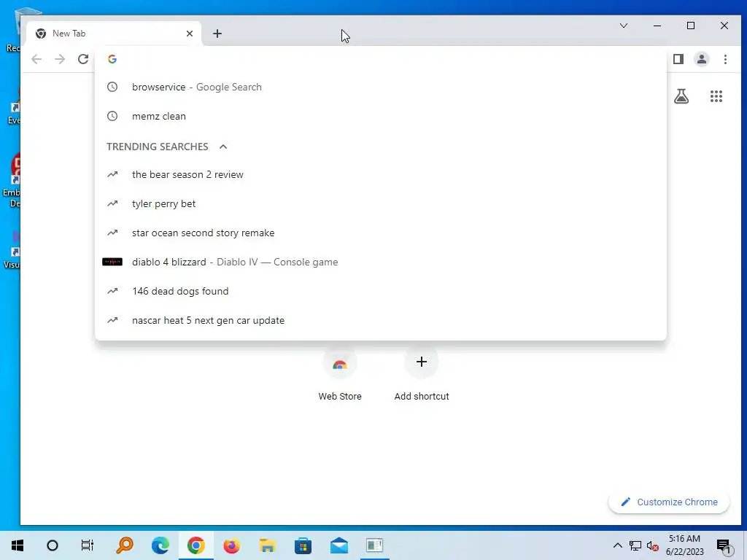Open the side panel icon
The height and width of the screenshot is (560, 747).
point(678,59)
